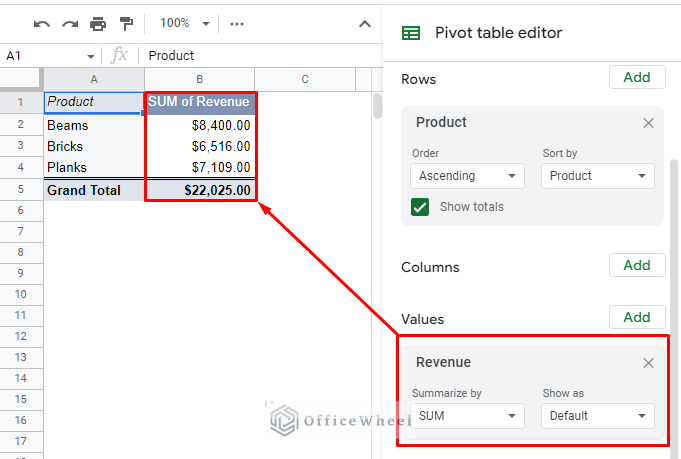Click the Print icon

click(98, 24)
